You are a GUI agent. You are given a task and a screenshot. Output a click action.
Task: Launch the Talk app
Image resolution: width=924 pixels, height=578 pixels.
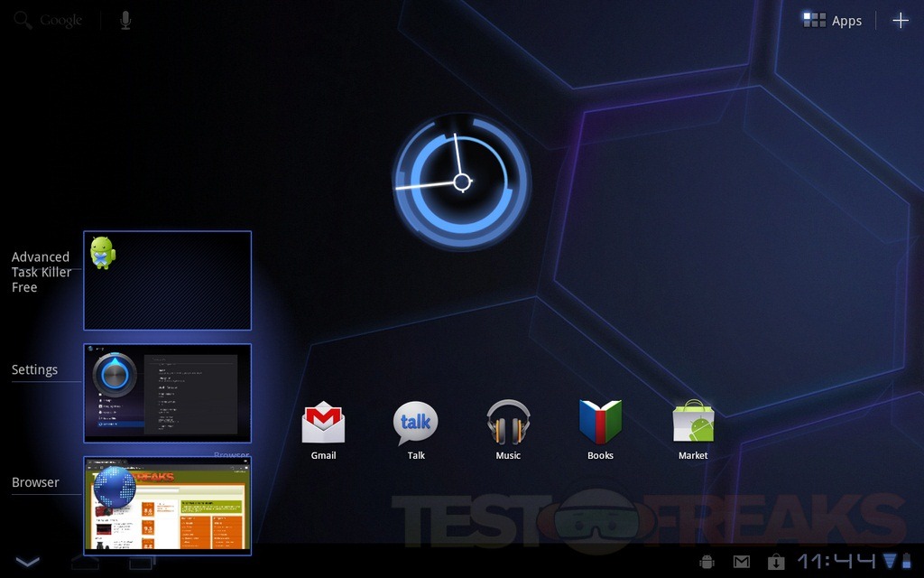pos(416,423)
